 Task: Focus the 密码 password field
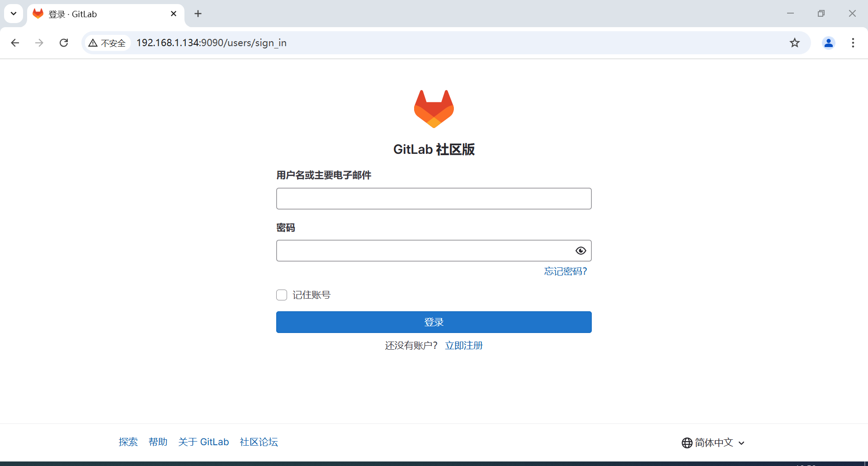[434, 251]
